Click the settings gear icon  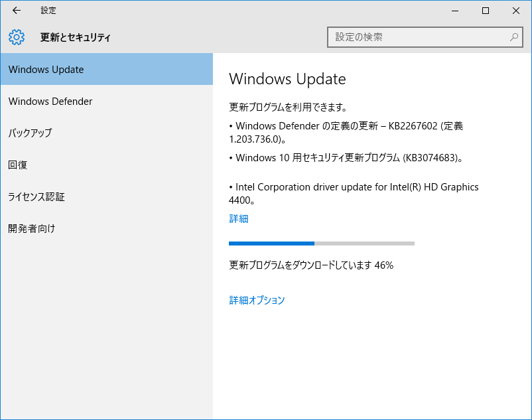click(x=17, y=37)
